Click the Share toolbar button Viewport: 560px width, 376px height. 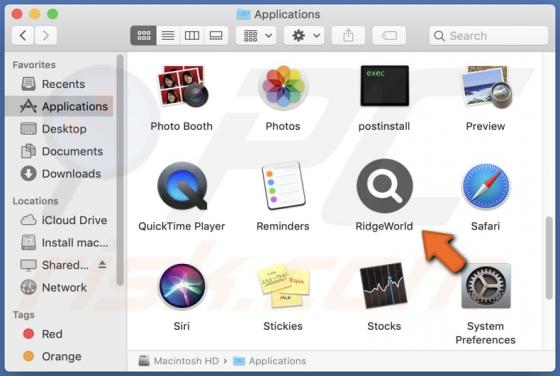pyautogui.click(x=348, y=35)
